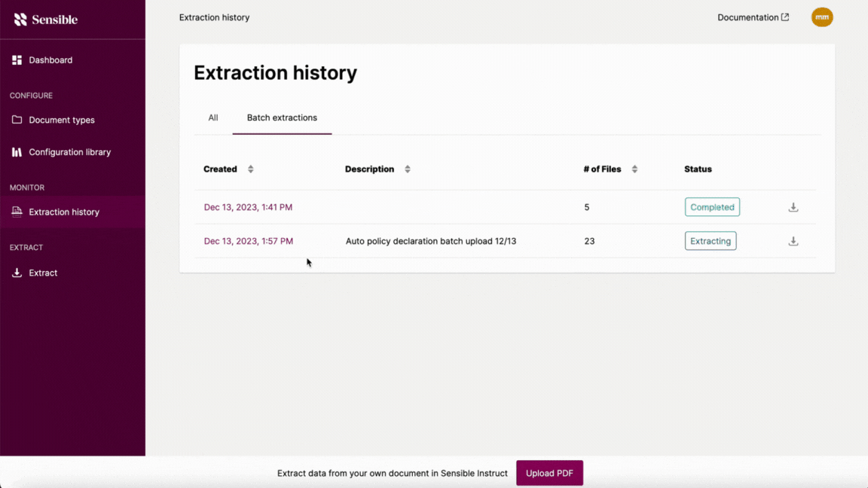Click the Sensible logo

pyautogui.click(x=45, y=20)
